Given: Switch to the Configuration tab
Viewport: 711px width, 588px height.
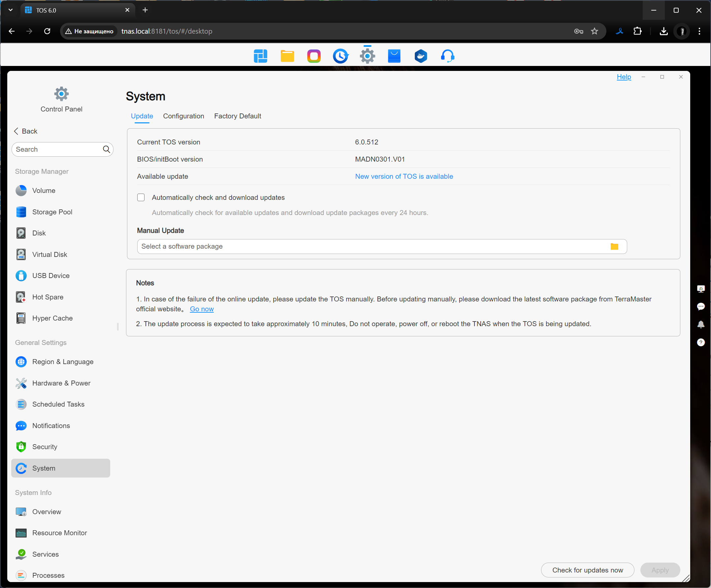Looking at the screenshot, I should [183, 116].
